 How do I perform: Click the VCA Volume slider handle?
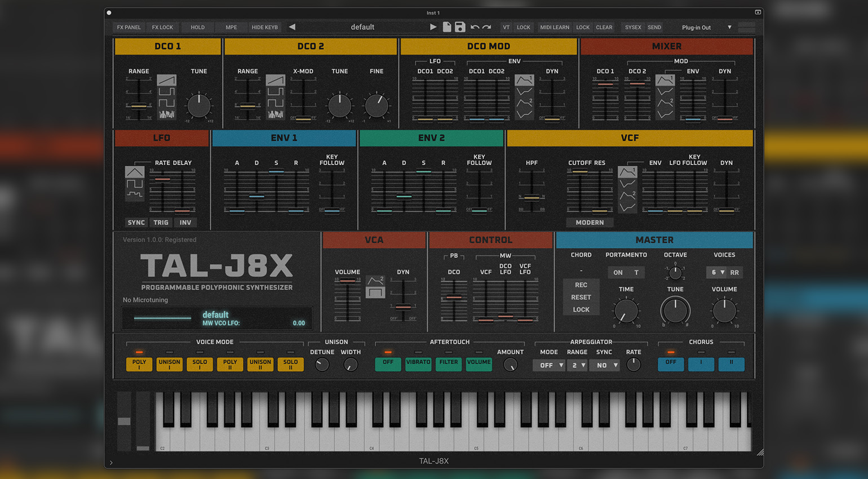coord(347,280)
